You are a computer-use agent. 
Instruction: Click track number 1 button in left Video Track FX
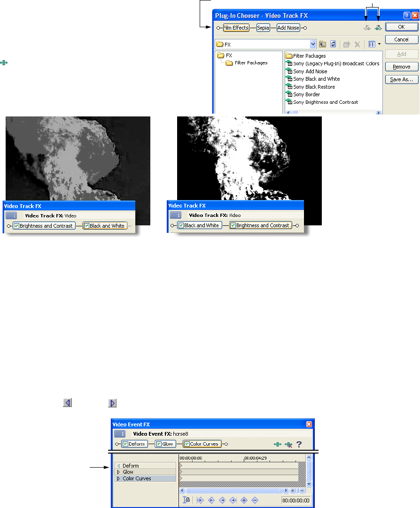[11, 216]
